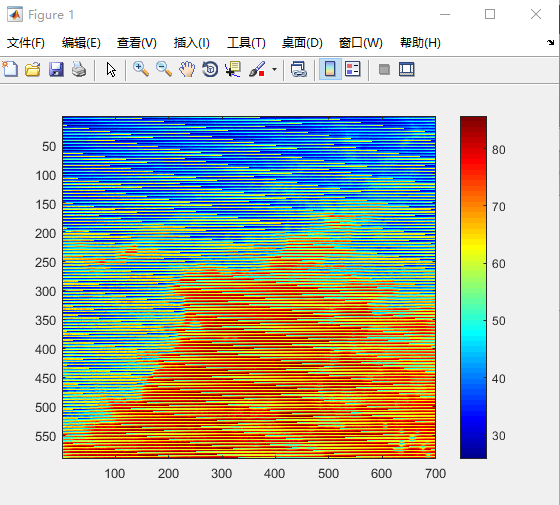Open the 编辑(E) menu
Screen dimensions: 560x505
(81, 43)
